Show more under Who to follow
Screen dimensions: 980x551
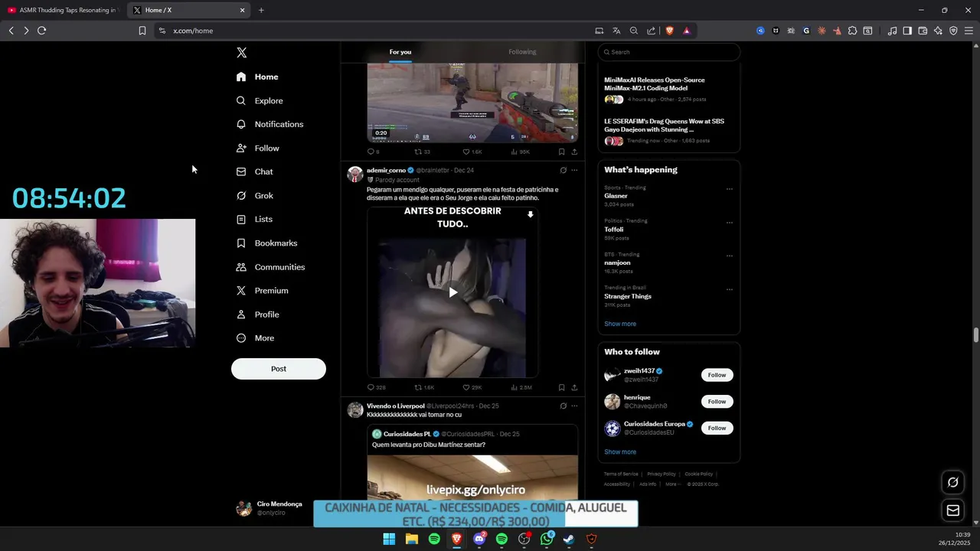click(620, 452)
